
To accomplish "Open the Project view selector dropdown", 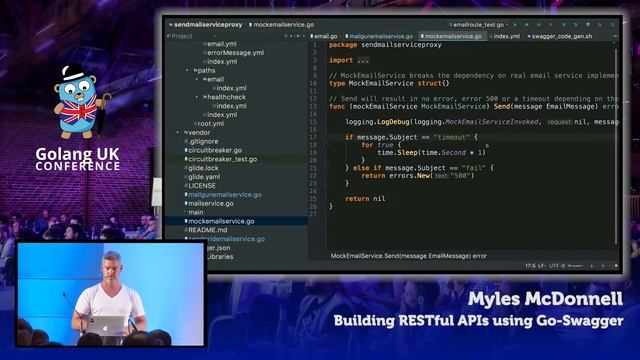I will 215,36.
